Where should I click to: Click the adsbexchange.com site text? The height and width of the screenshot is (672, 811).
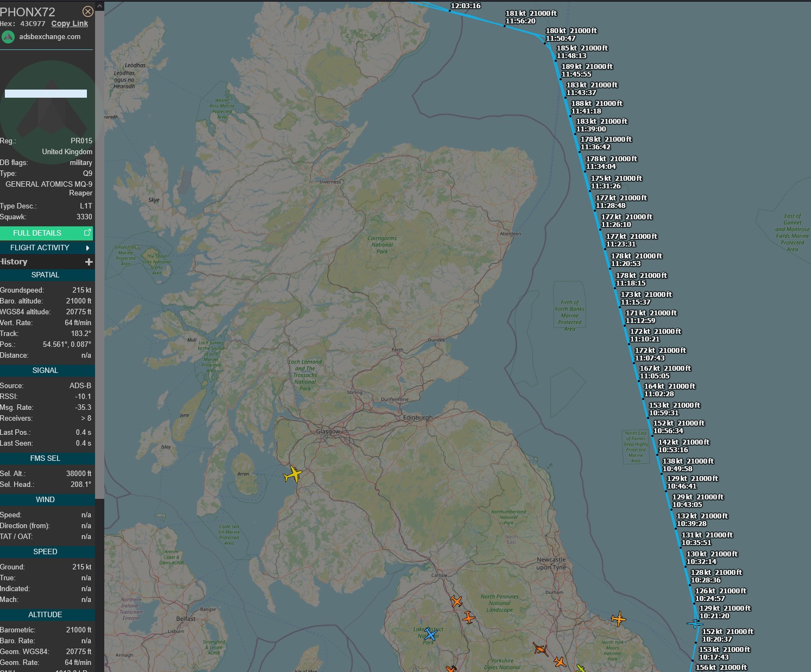[50, 37]
